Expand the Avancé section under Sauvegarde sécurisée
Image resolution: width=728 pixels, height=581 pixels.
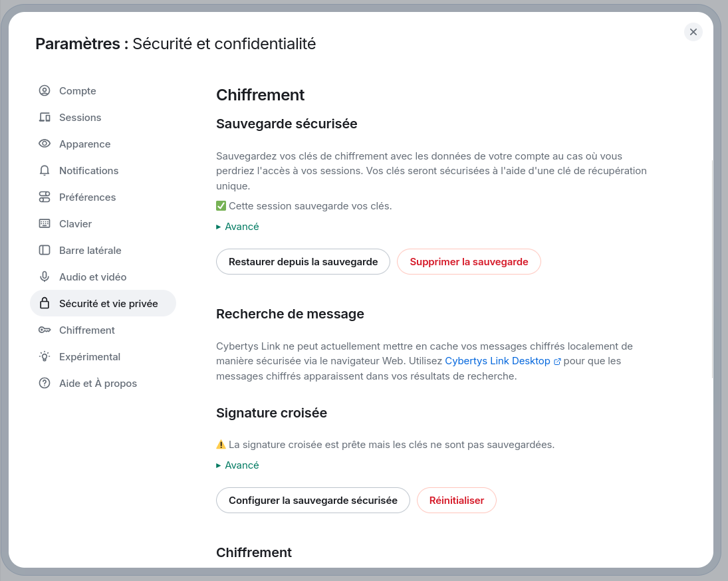click(x=237, y=226)
